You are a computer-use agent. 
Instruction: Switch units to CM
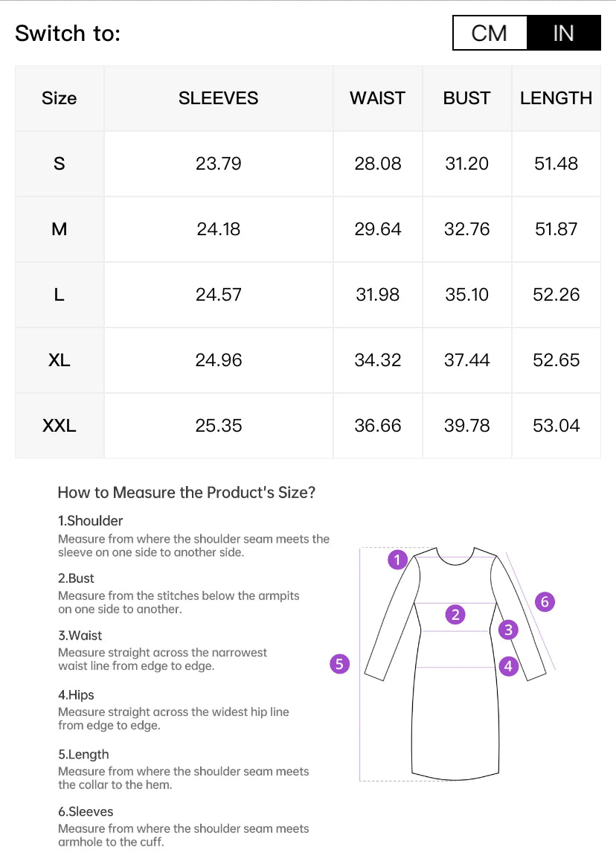[490, 33]
